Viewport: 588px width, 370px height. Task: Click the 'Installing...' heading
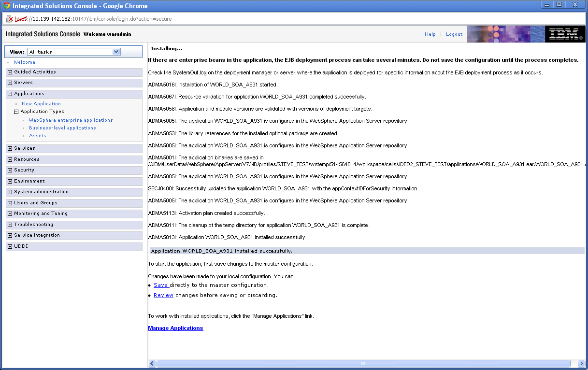167,49
